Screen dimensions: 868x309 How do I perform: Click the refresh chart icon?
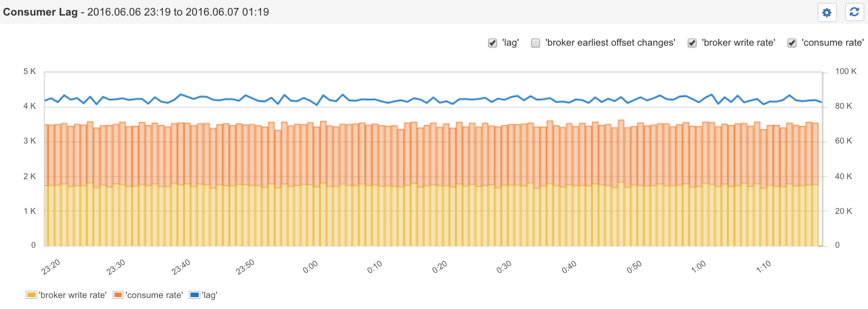854,12
